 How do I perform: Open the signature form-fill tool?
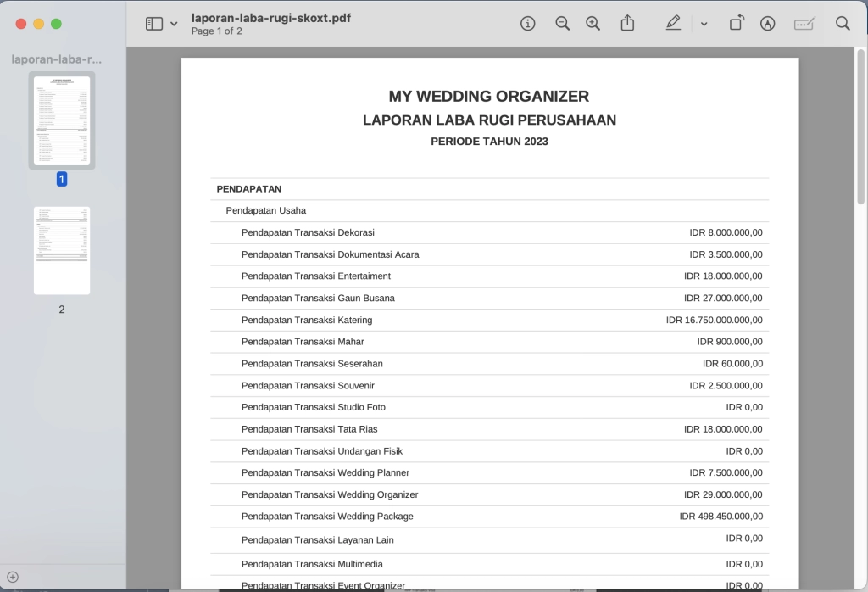[x=804, y=23]
